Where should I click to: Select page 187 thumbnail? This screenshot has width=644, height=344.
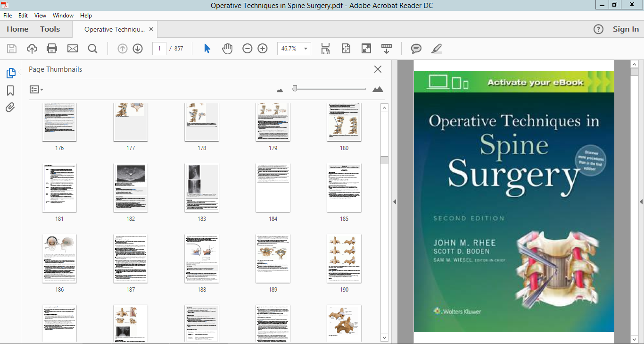click(x=131, y=259)
